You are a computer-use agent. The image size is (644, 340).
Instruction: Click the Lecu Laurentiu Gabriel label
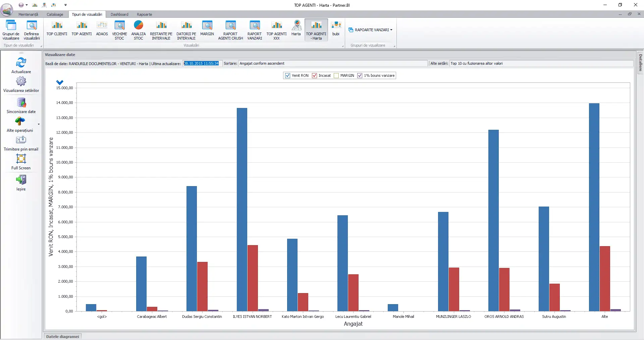353,317
